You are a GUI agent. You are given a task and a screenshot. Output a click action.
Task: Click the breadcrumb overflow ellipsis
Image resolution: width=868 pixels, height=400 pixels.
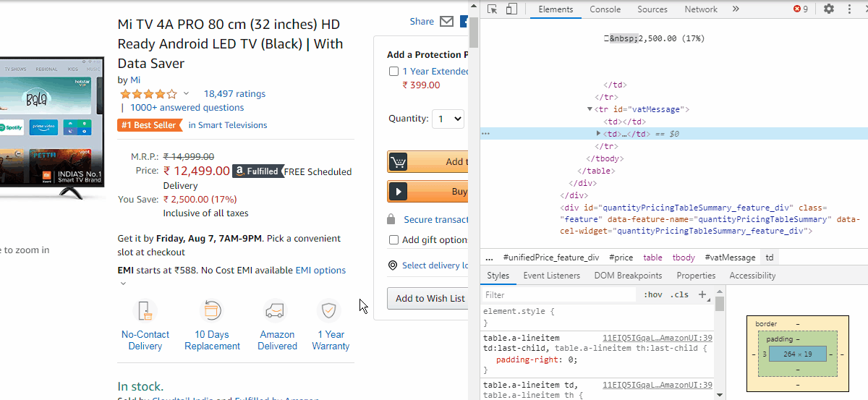490,258
